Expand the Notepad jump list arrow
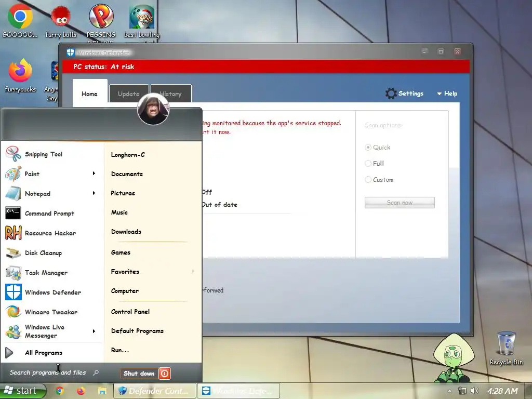The image size is (532, 399). pos(94,193)
